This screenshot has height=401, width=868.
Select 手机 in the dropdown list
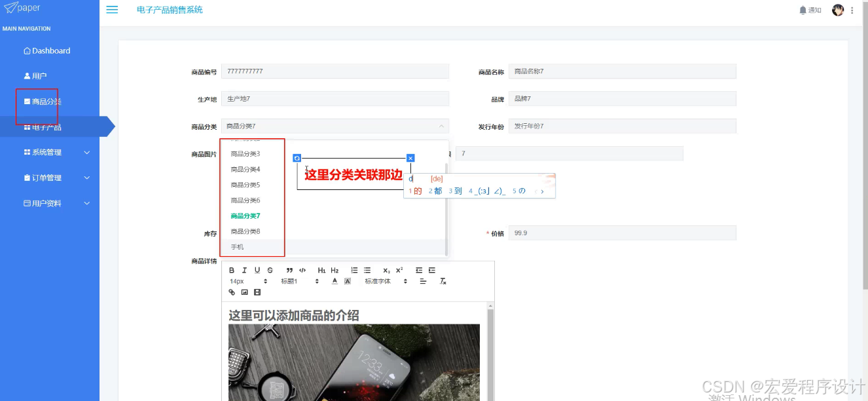pos(334,247)
